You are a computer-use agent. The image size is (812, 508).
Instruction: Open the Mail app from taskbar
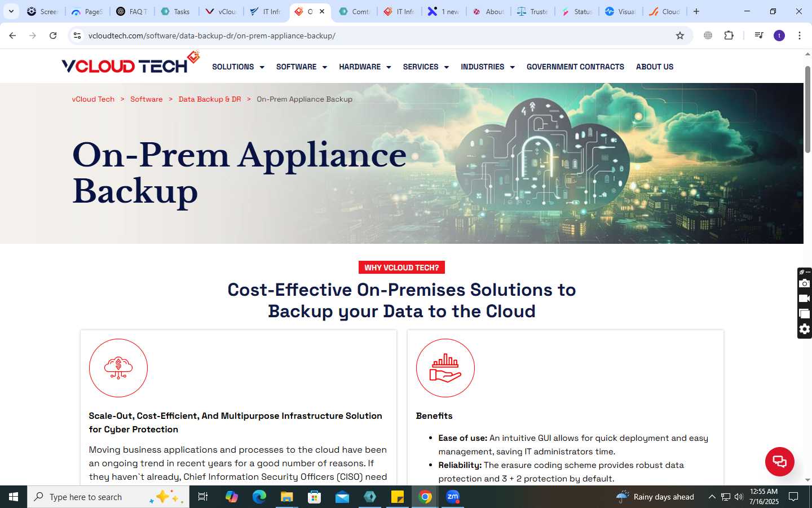point(342,497)
